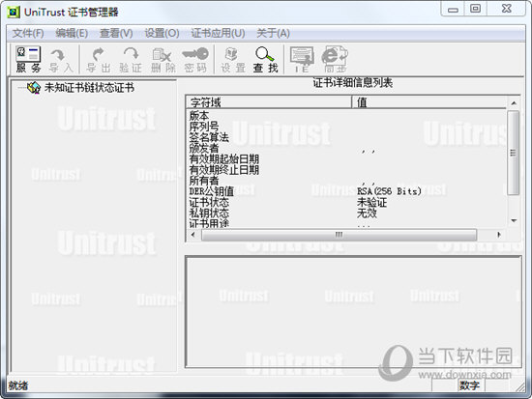
Task: Select the 有效期终止日期 row
Action: click(x=346, y=169)
